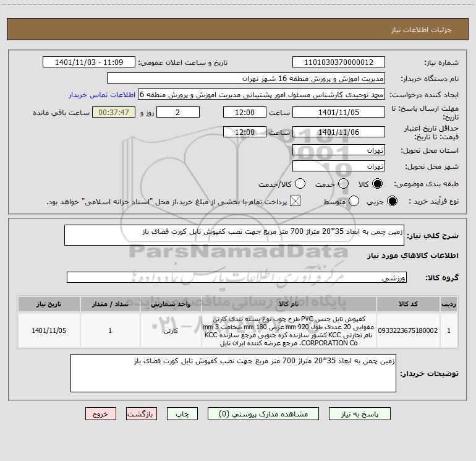Click the remaining time 00:37:47 field
The height and width of the screenshot is (461, 476).
[x=114, y=112]
